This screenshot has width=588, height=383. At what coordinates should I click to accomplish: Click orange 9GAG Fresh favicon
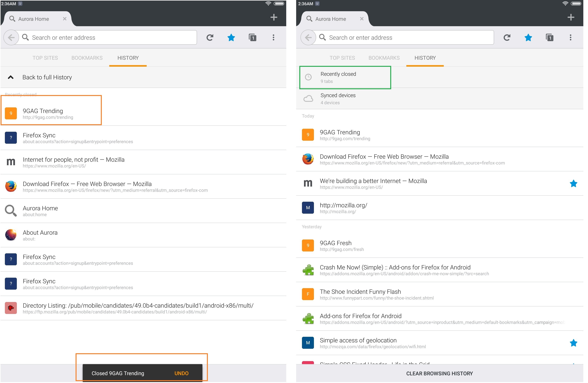tap(308, 246)
